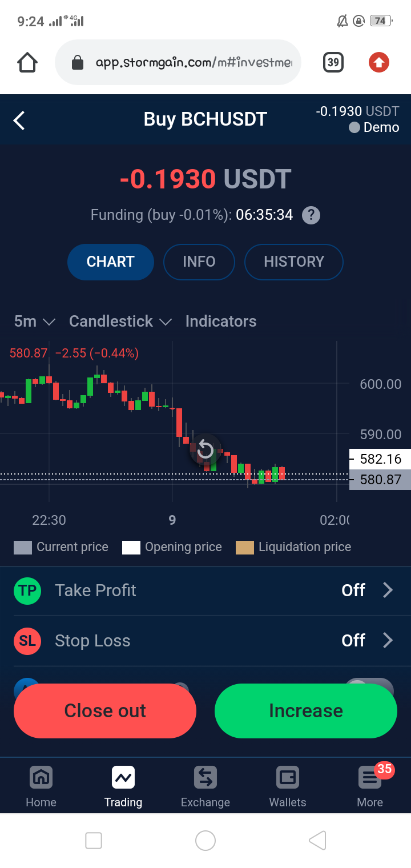Tap the red Close out button
This screenshot has width=411, height=868.
click(x=105, y=711)
